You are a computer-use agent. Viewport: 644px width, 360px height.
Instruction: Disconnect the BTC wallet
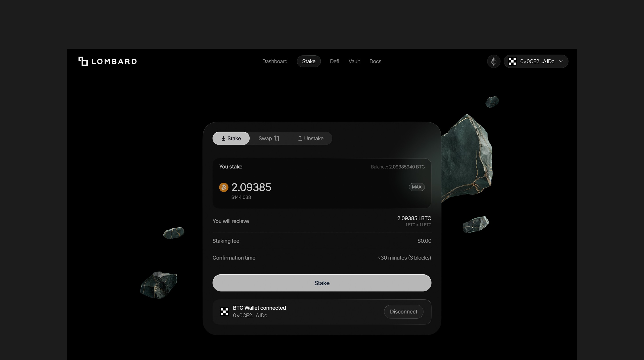click(404, 312)
